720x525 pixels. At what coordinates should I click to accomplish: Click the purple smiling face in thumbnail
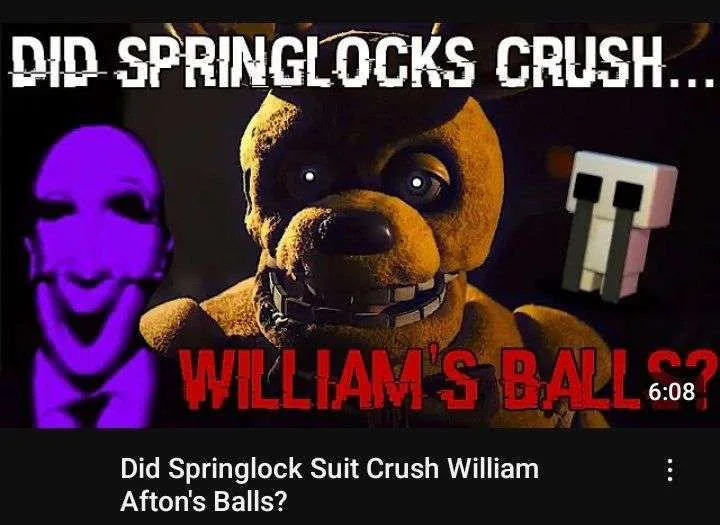98,239
